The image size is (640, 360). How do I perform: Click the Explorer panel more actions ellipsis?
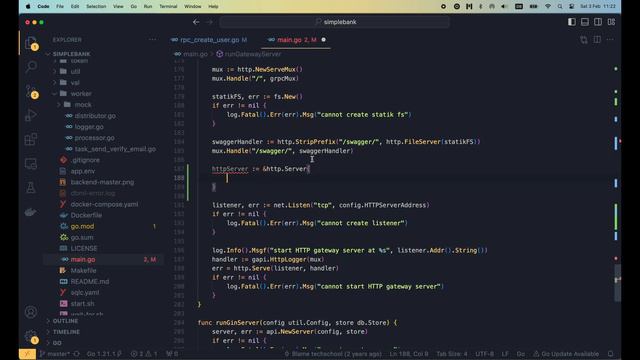point(152,40)
